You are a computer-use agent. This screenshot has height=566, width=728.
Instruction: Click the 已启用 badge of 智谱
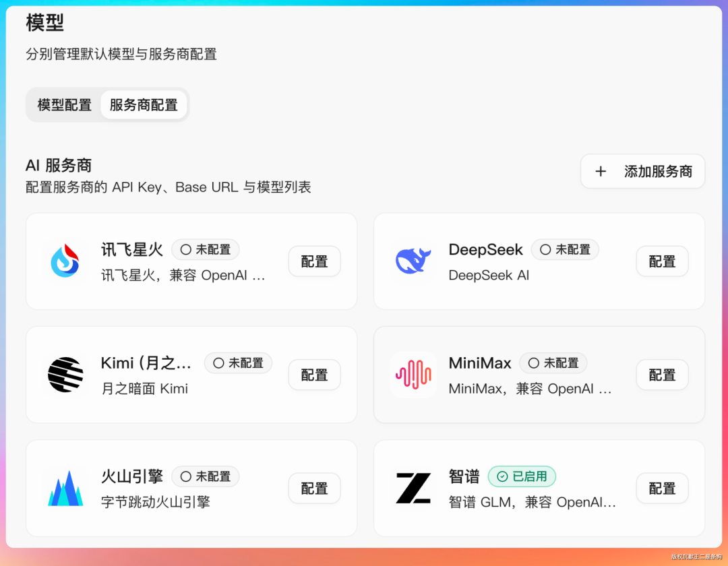(522, 476)
